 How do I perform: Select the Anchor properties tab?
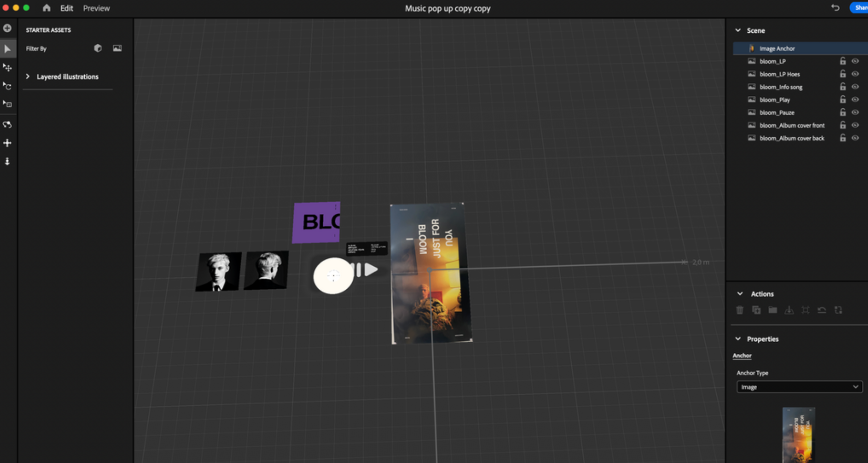click(742, 356)
